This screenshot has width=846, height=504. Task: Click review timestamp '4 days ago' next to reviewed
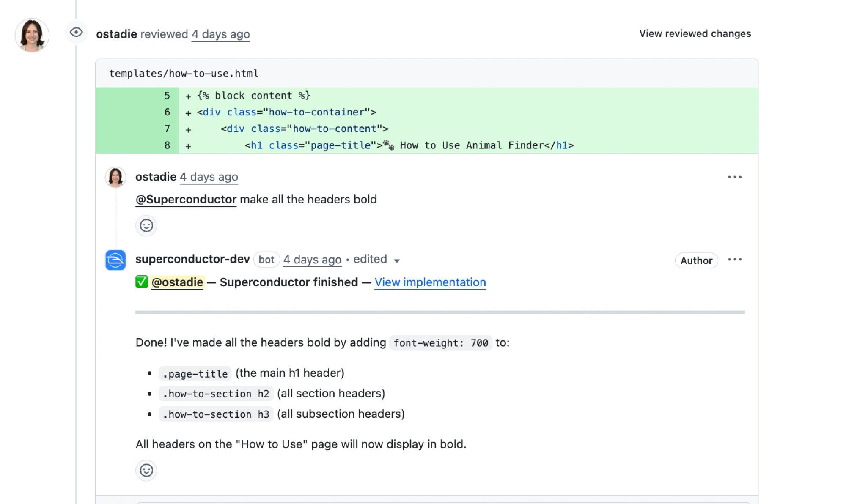click(x=220, y=34)
